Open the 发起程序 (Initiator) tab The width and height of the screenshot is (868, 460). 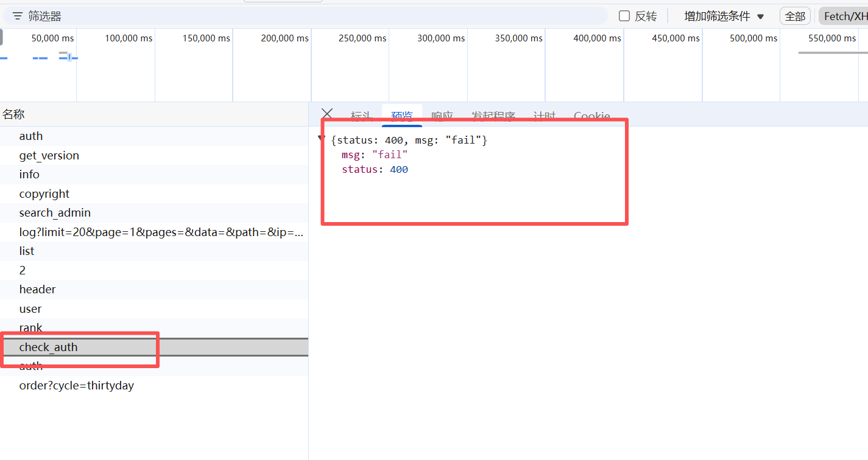pos(493,116)
